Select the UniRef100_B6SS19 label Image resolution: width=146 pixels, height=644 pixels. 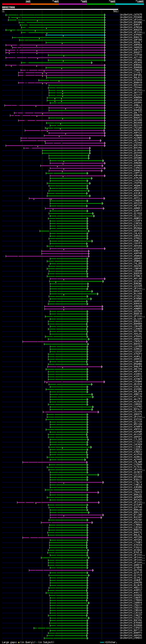click(131, 125)
